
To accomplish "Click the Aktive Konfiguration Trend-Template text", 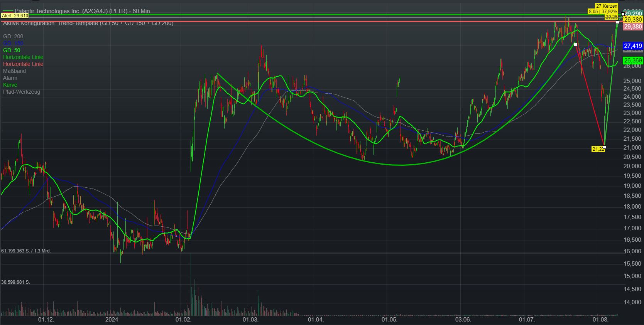I will click(x=88, y=23).
